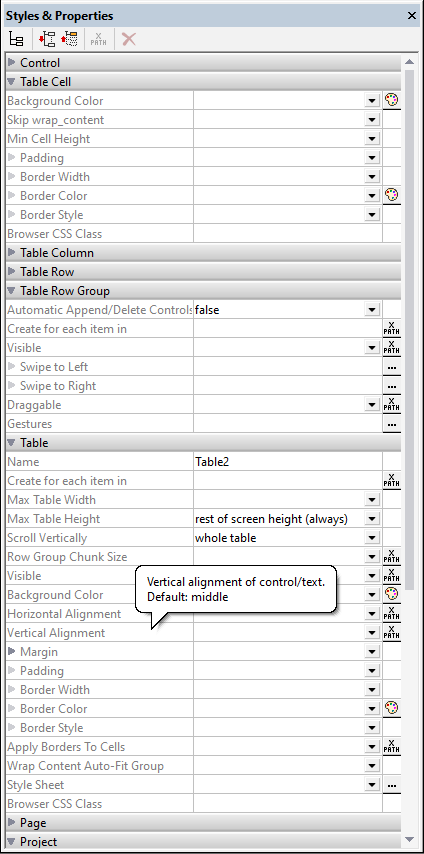Click ellipsis button for Swipe to Left

[391, 367]
